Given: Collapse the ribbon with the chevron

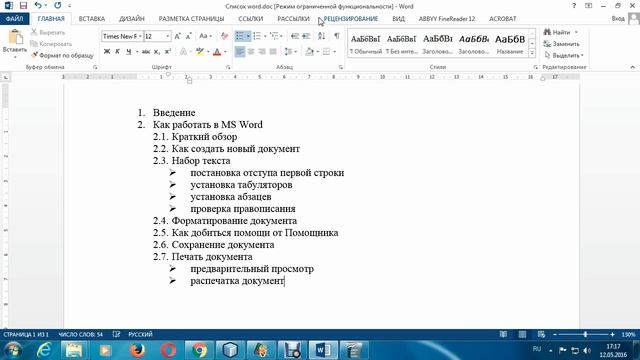Looking at the screenshot, I should click(x=633, y=67).
